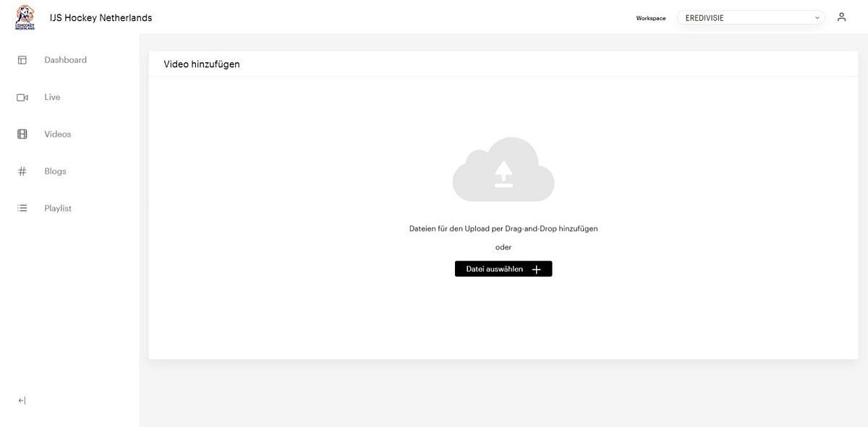Select the Live camera icon in sidebar
Viewport: 868px width, 427px height.
point(22,96)
